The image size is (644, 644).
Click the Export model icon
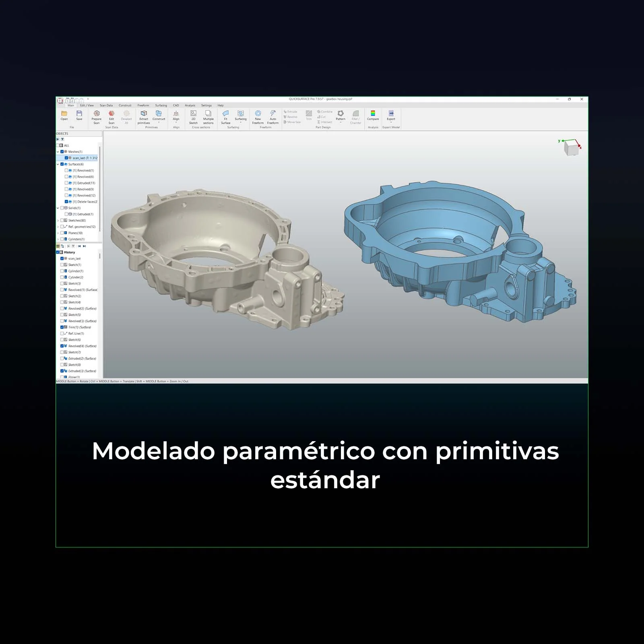pyautogui.click(x=391, y=114)
